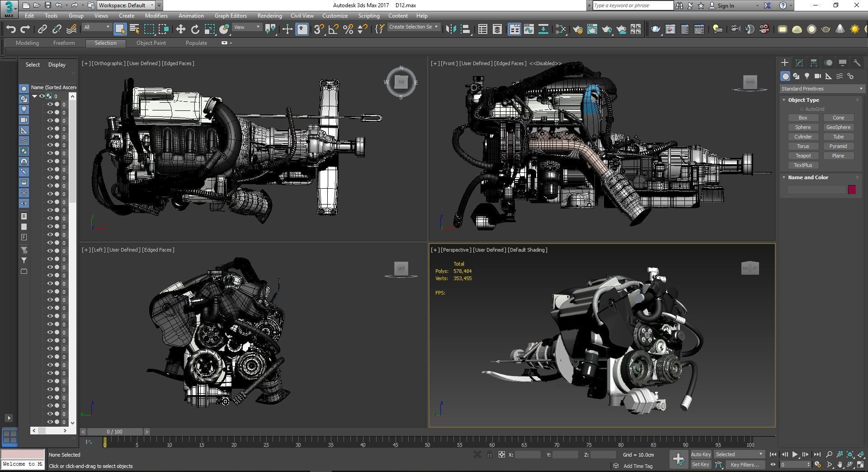The width and height of the screenshot is (868, 472).
Task: Open the Schematic View icon
Action: 543,29
